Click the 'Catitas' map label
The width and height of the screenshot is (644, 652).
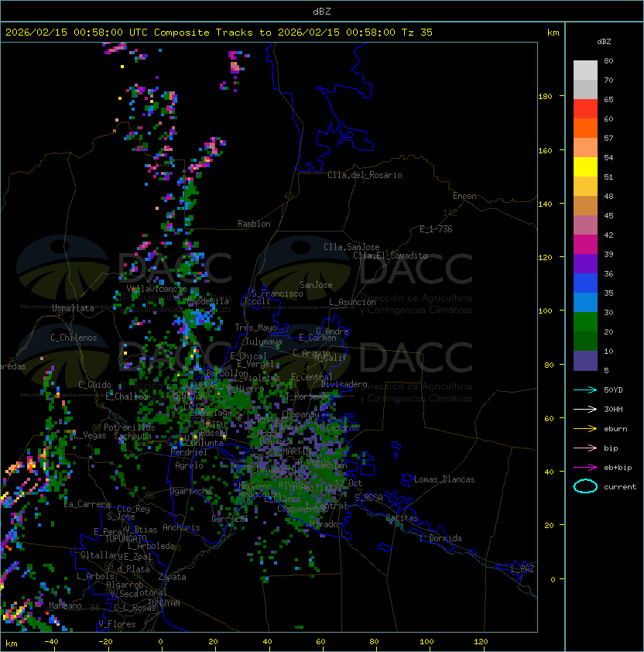(402, 518)
